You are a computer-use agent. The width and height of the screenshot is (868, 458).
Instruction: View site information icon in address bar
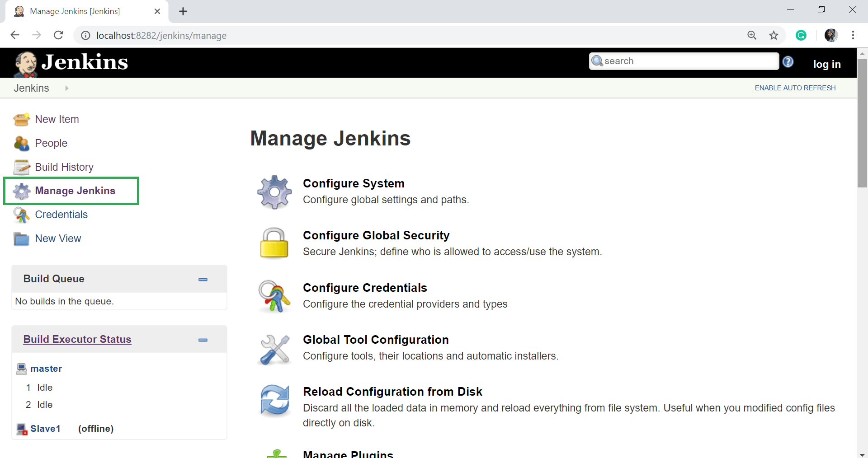click(x=85, y=35)
